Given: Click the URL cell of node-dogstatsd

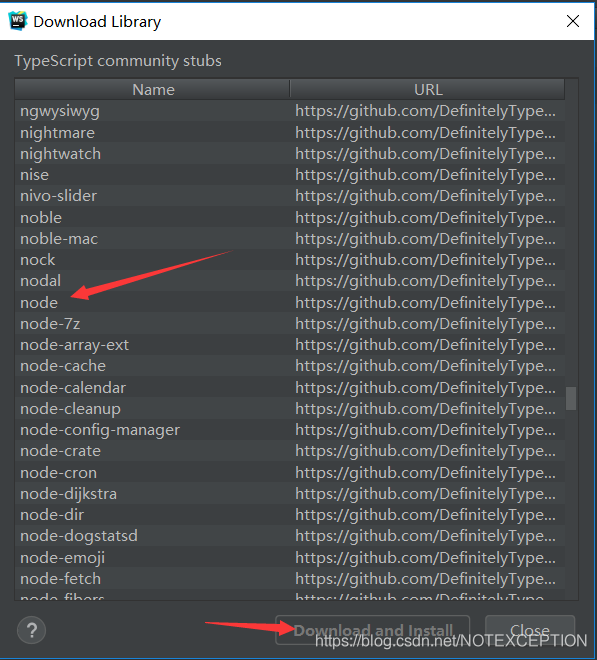Looking at the screenshot, I should click(x=425, y=536).
